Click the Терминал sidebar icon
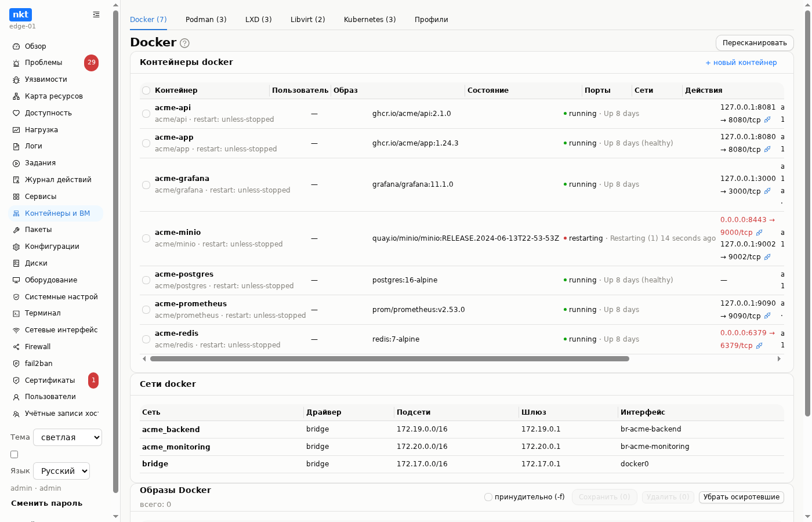The width and height of the screenshot is (812, 522). click(16, 313)
